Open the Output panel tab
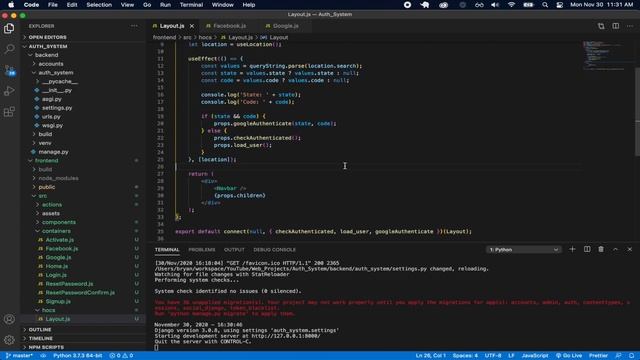 click(x=234, y=249)
